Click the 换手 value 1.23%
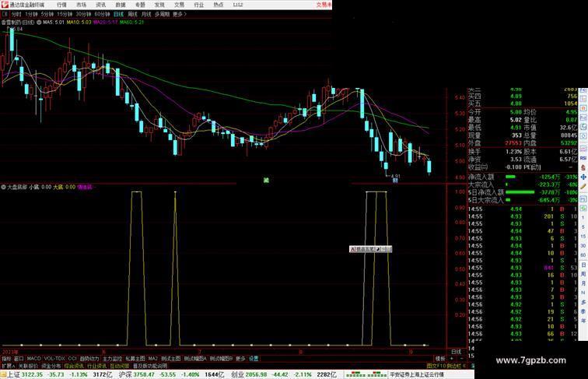 point(513,152)
